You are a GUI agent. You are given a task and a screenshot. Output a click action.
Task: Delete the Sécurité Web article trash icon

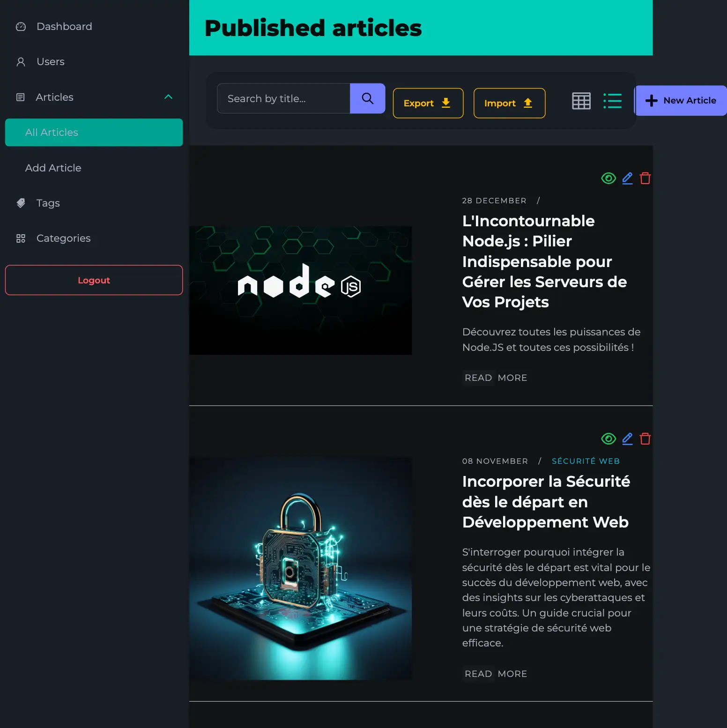(x=645, y=438)
